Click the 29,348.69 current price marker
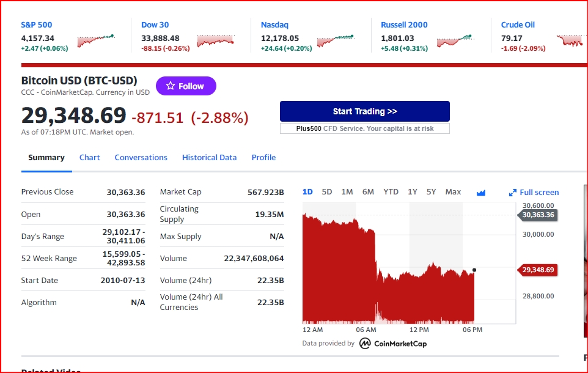 [x=538, y=270]
